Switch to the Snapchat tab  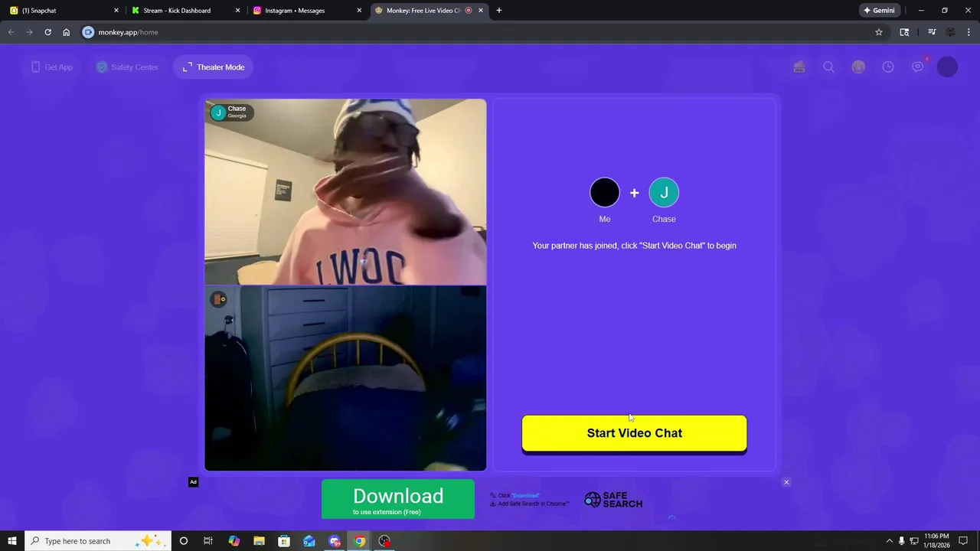pos(64,11)
